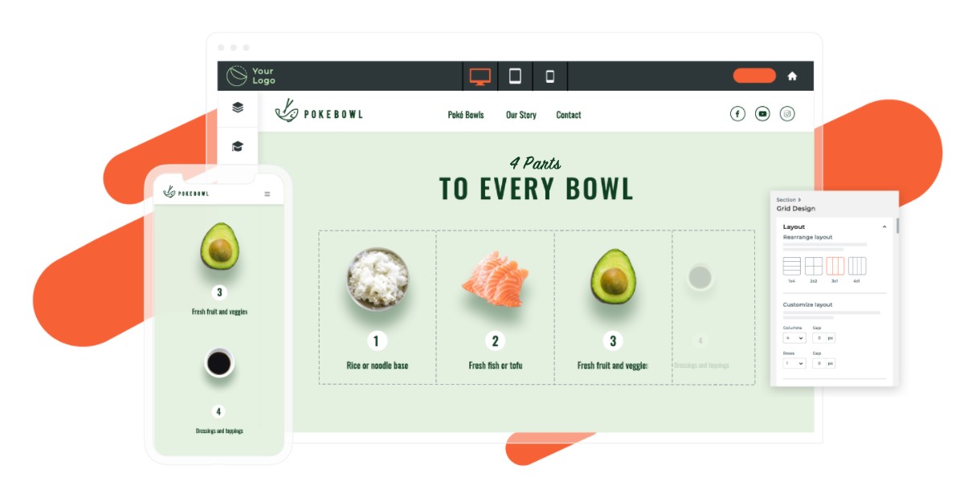Open the Our Story nav item
Viewport: 980px width, 502px height.
coord(521,115)
